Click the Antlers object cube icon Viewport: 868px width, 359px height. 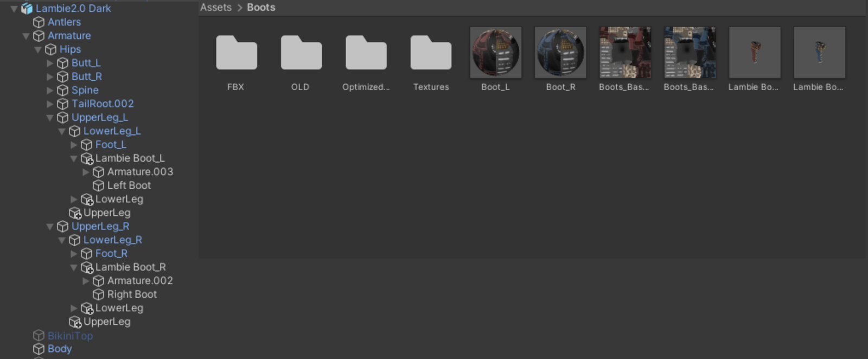(x=39, y=22)
